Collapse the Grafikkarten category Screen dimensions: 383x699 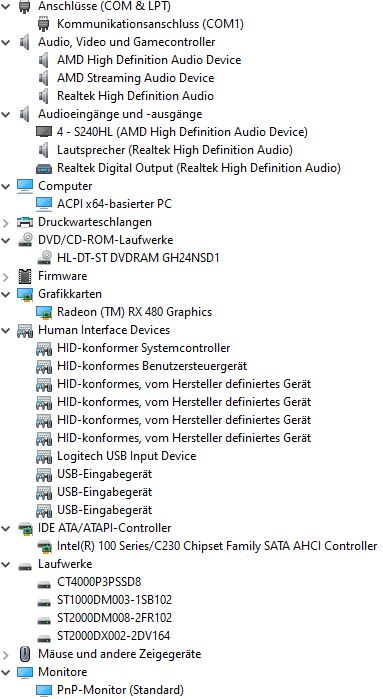tap(6, 294)
